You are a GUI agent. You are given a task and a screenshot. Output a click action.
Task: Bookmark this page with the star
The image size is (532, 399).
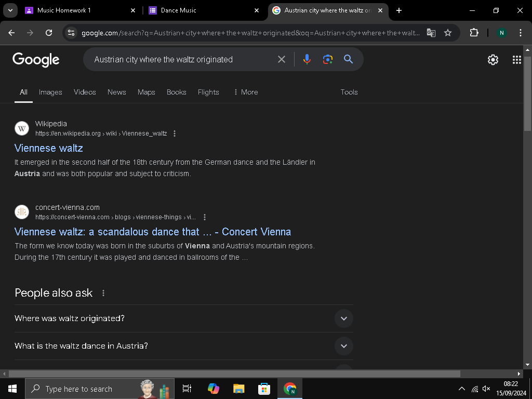coord(448,33)
